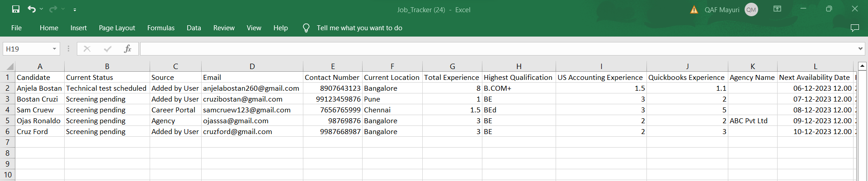This screenshot has width=868, height=181.
Task: Select the column D header
Action: 252,66
